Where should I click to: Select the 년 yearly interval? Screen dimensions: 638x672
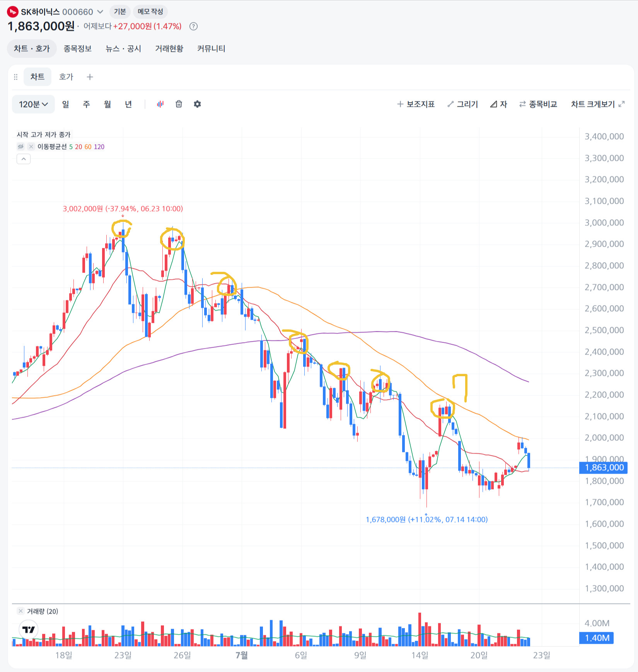128,104
